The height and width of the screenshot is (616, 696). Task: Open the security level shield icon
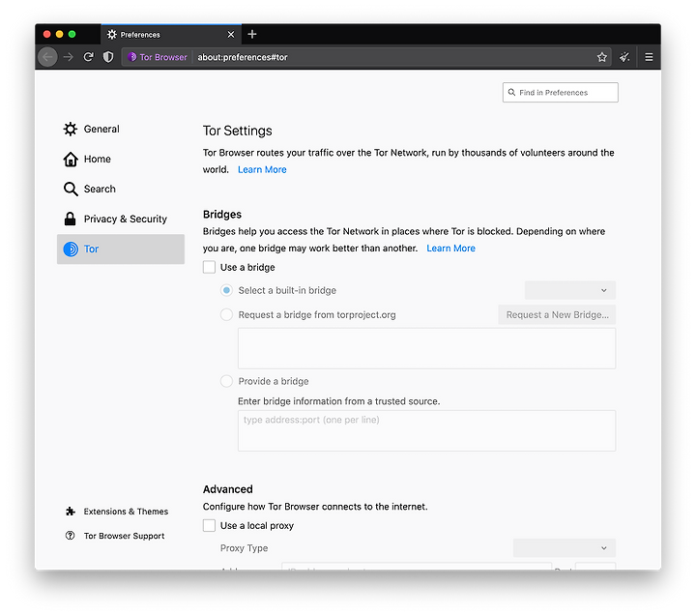(x=108, y=57)
